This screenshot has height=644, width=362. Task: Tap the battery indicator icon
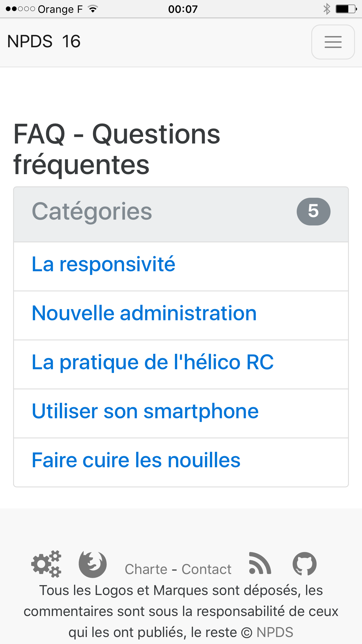tap(346, 9)
